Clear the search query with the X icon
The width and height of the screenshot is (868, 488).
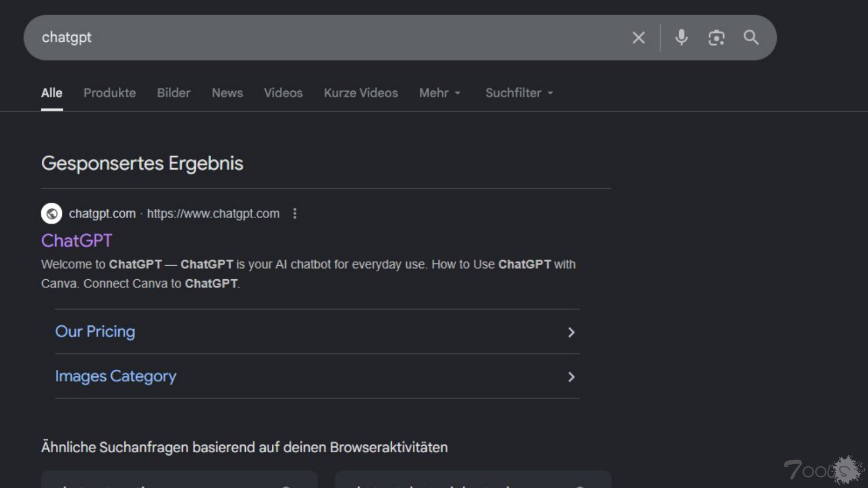[639, 37]
